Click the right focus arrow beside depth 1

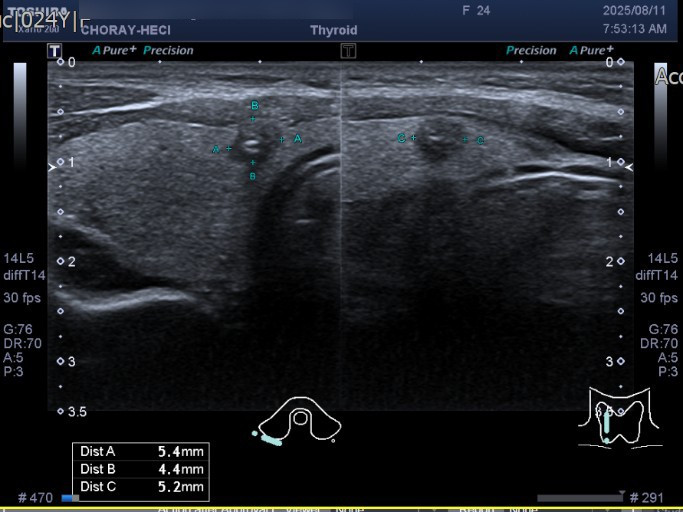(x=629, y=168)
